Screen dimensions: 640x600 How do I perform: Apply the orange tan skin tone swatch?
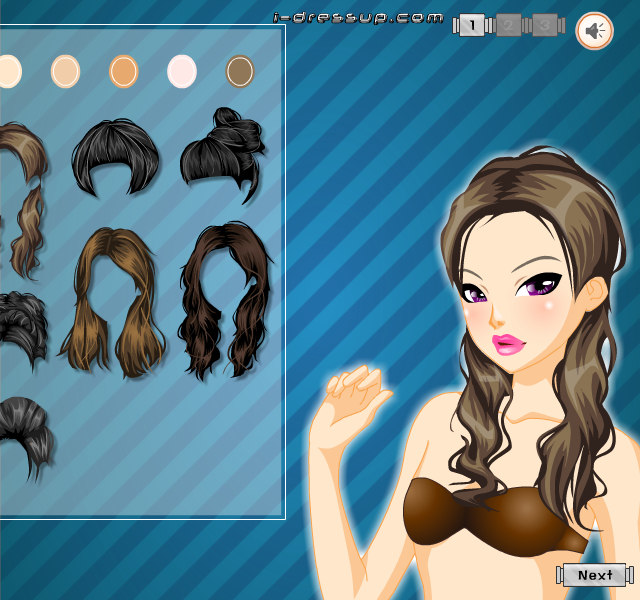pyautogui.click(x=124, y=71)
